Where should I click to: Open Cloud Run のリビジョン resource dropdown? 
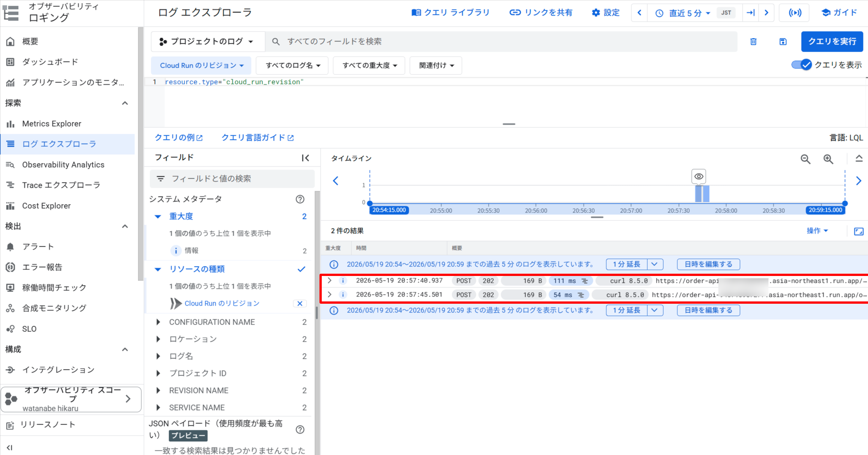tap(201, 65)
